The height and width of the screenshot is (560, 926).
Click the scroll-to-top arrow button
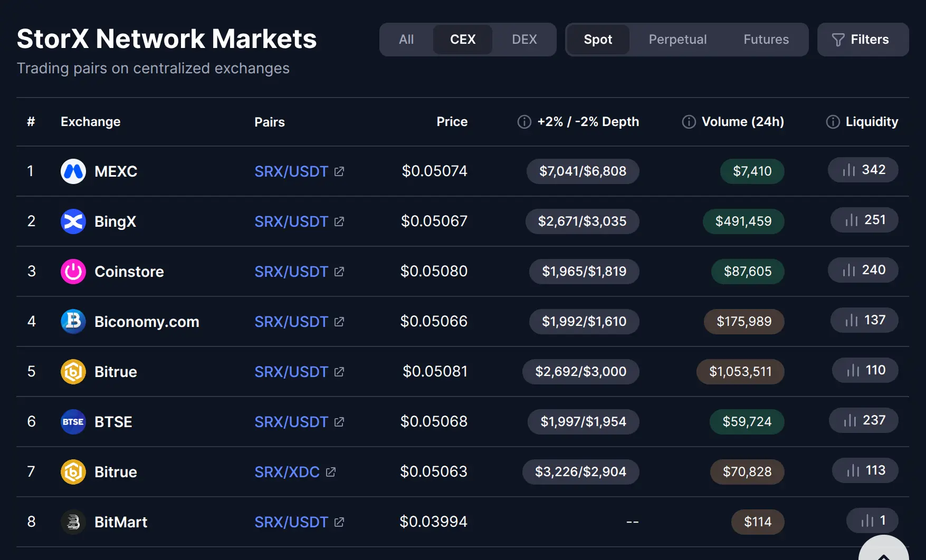click(883, 548)
